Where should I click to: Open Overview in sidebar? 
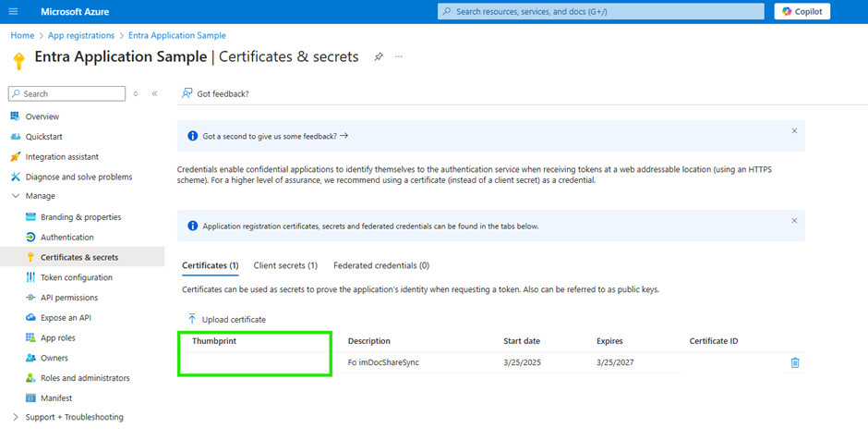(42, 116)
